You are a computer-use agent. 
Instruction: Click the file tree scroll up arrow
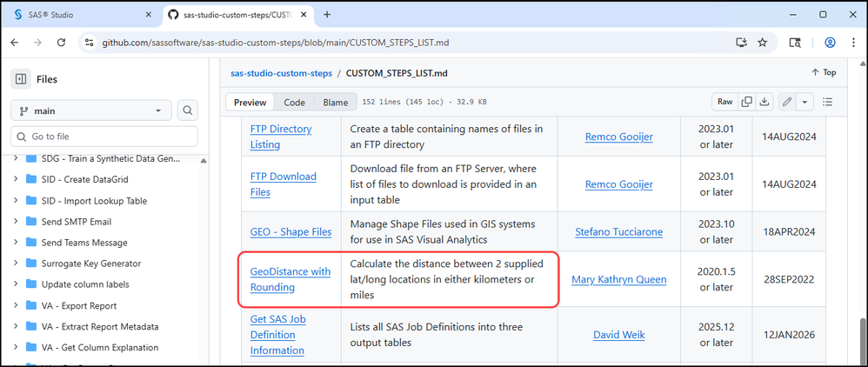204,161
